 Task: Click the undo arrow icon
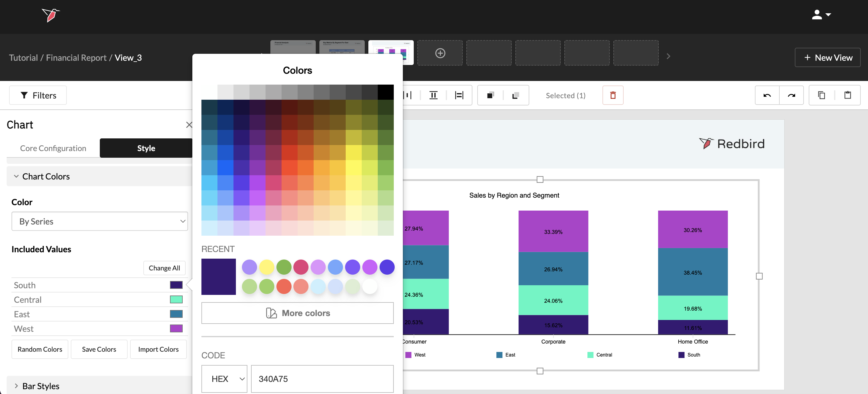coord(767,95)
